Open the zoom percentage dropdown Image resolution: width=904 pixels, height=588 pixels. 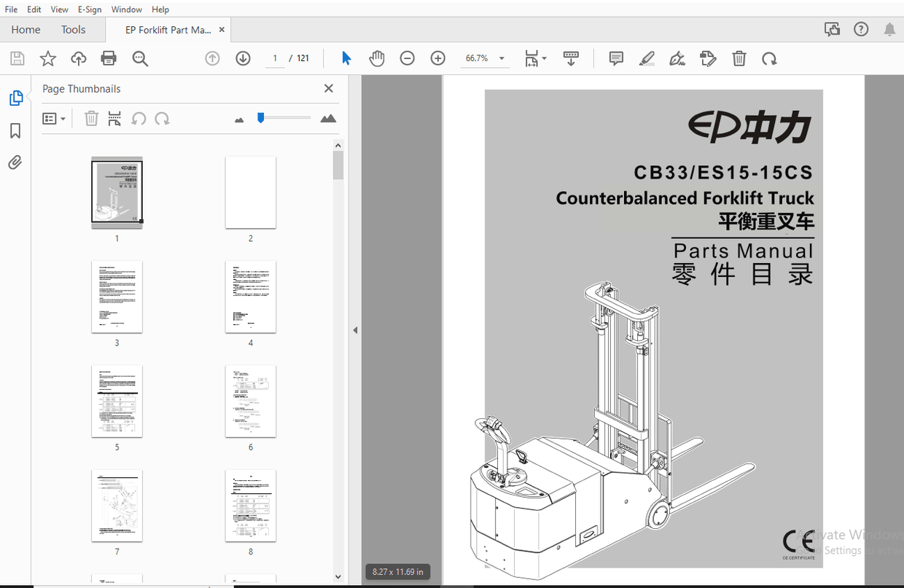pyautogui.click(x=501, y=58)
